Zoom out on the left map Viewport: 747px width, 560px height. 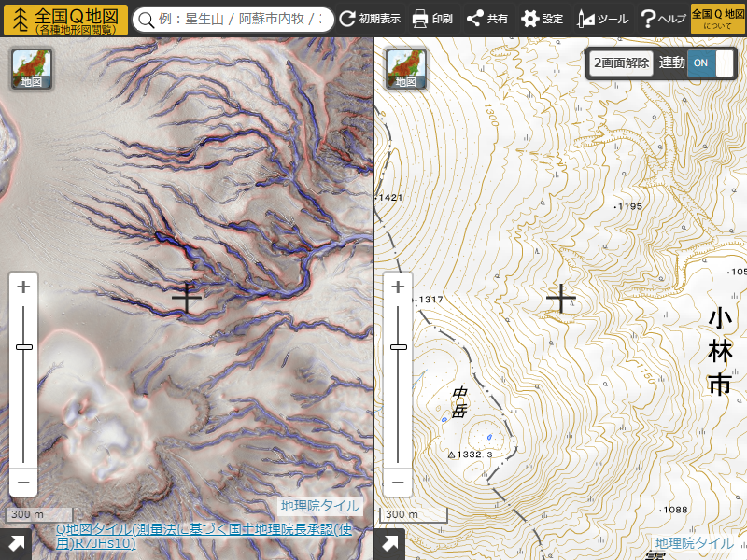click(x=24, y=483)
